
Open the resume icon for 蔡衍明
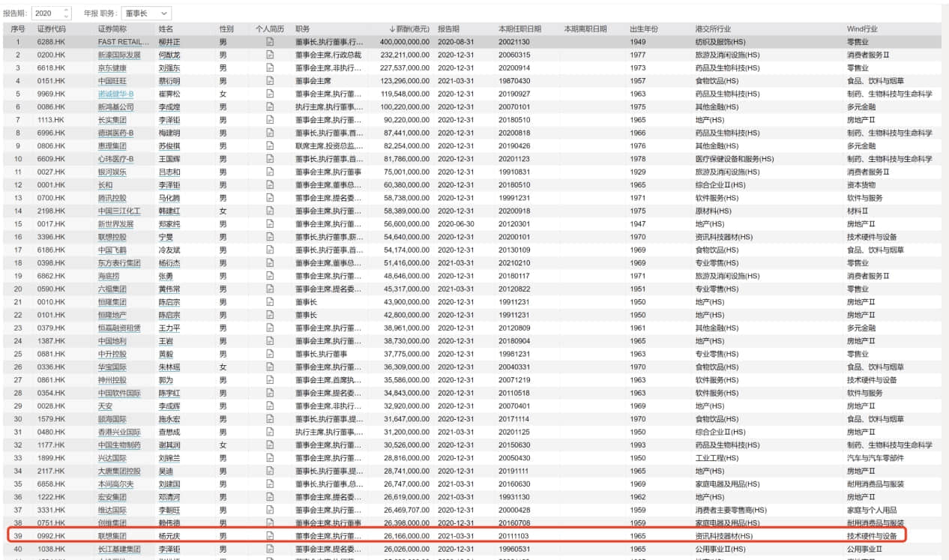tap(270, 81)
